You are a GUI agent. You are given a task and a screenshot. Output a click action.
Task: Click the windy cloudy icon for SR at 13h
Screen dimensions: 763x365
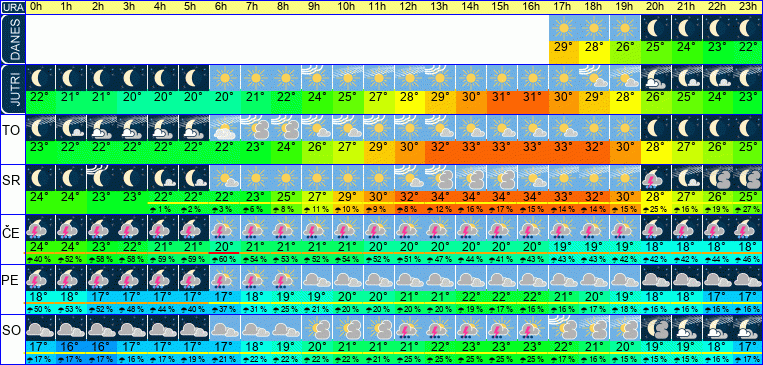(440, 178)
